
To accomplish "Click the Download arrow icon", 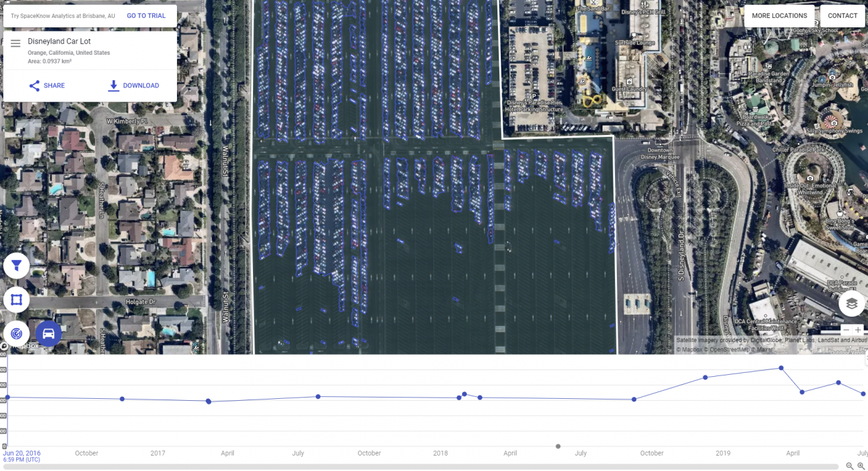I will 114,86.
